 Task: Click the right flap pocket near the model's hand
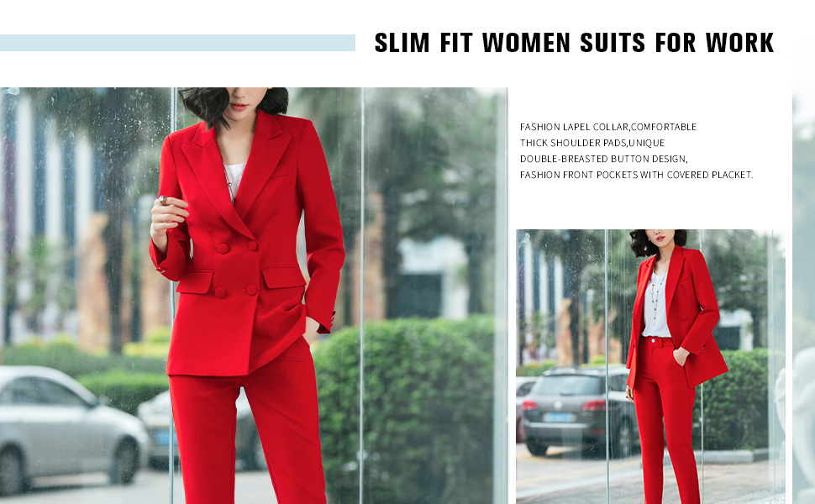click(283, 277)
